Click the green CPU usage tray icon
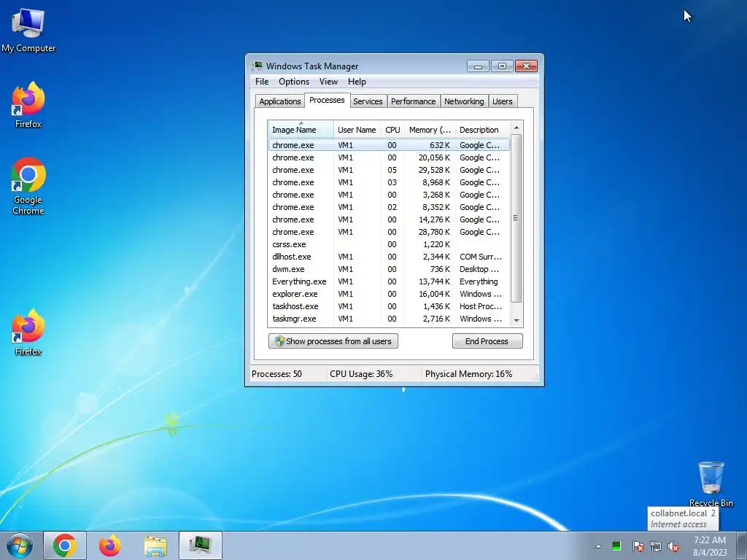The height and width of the screenshot is (560, 747). coord(616,546)
